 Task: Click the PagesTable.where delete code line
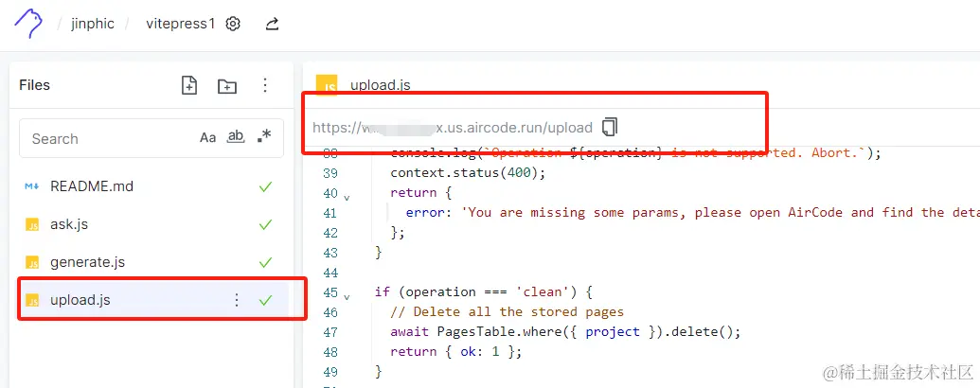tap(565, 332)
